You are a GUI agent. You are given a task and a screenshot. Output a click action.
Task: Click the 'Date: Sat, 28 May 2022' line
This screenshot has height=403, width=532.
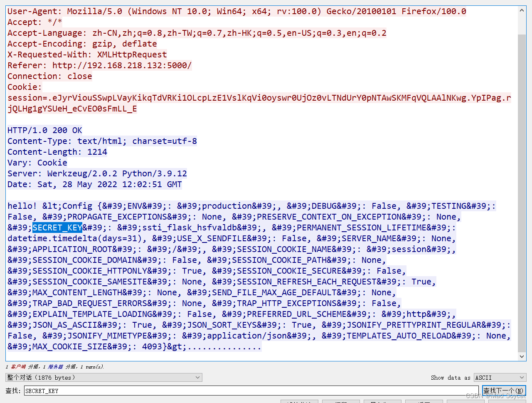pos(95,184)
